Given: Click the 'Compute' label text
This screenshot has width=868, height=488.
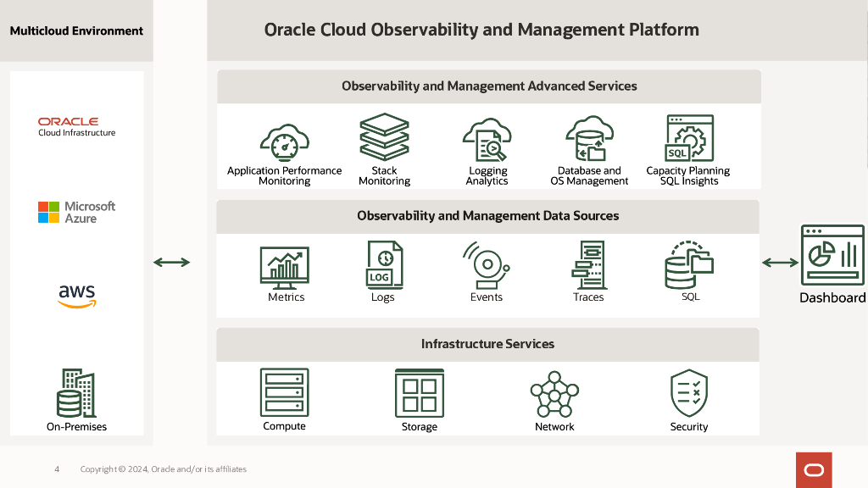Looking at the screenshot, I should pos(284,426).
